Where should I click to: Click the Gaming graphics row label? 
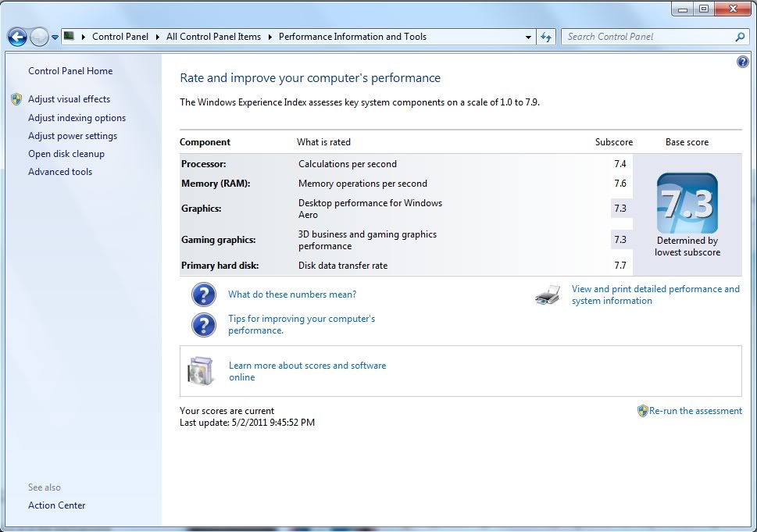pyautogui.click(x=218, y=240)
